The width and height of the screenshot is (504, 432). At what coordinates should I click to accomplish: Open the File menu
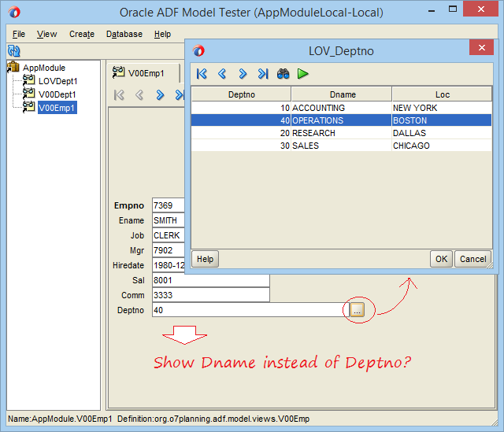[19, 34]
